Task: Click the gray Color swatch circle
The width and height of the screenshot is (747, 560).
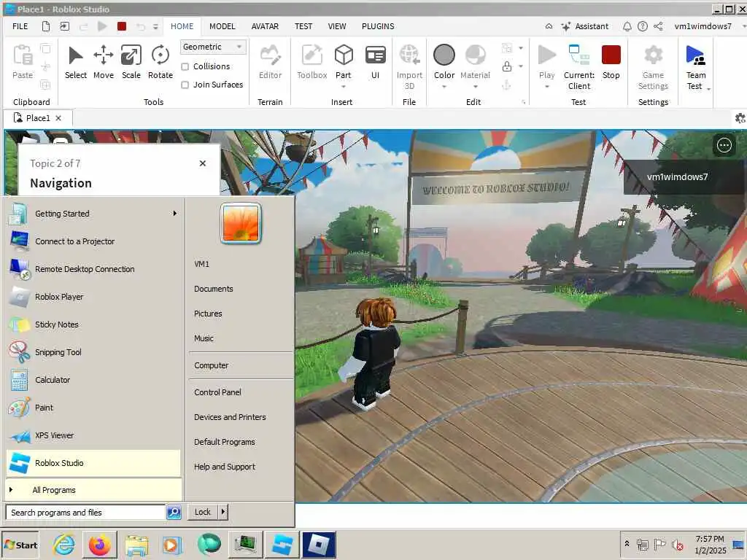Action: click(444, 55)
